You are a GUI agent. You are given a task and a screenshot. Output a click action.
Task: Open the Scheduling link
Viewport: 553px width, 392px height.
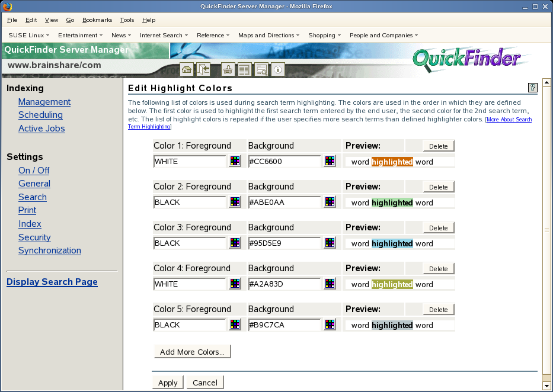point(40,115)
